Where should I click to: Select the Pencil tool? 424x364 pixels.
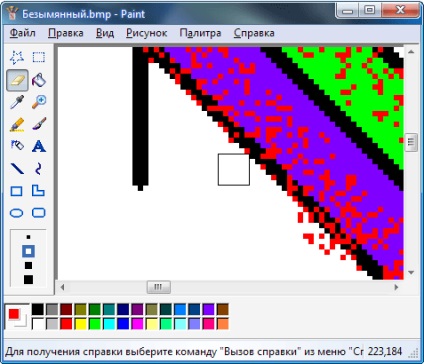click(17, 124)
